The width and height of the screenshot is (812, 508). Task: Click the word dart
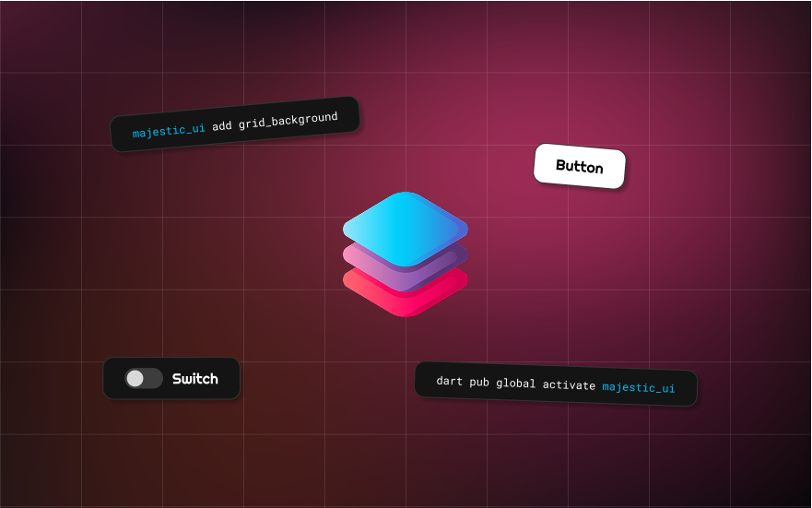pyautogui.click(x=449, y=381)
